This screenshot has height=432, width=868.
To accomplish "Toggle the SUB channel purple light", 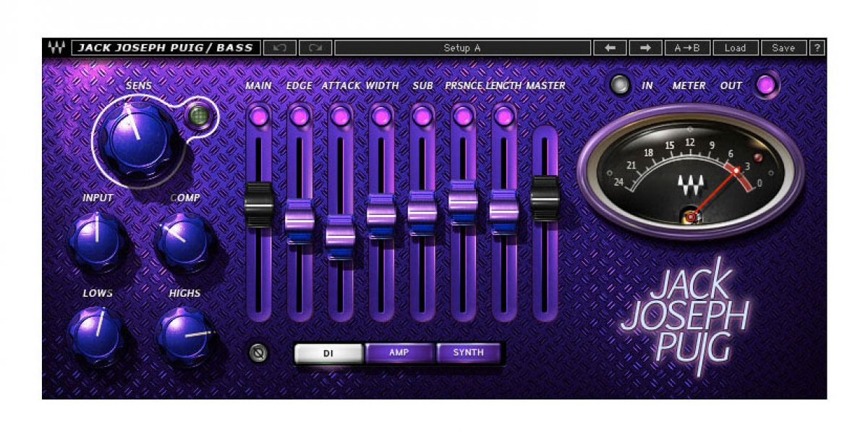I will (x=422, y=116).
